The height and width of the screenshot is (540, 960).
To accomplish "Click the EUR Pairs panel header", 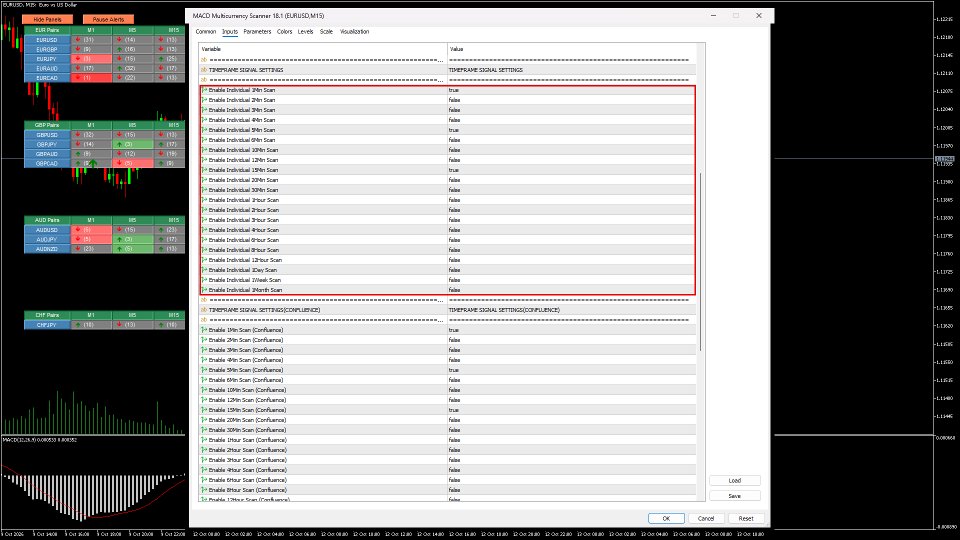I will click(x=47, y=30).
